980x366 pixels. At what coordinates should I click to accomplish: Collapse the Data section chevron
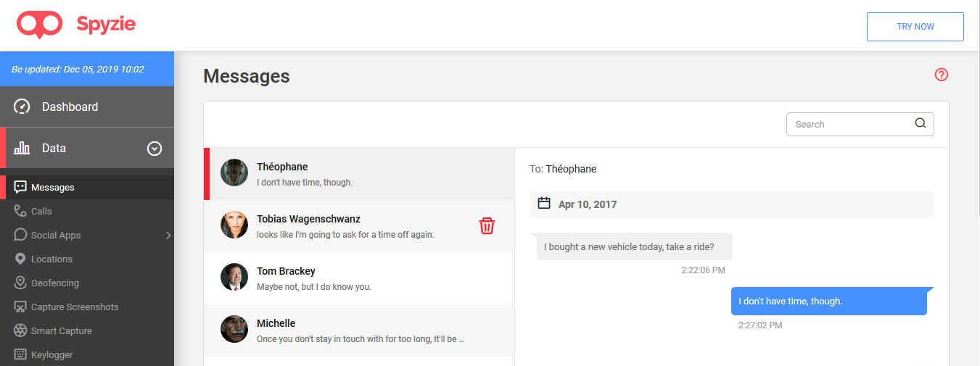coord(155,149)
